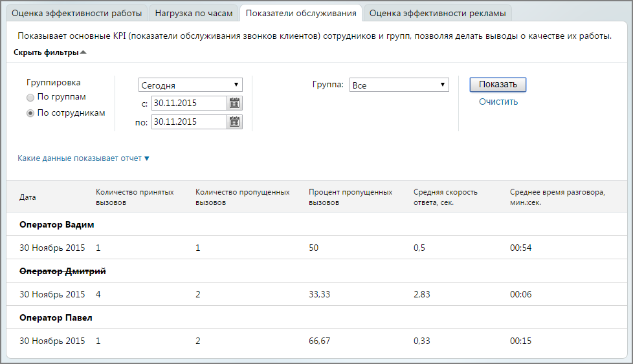
Task: Click missed percent value 33,33
Action: (319, 294)
